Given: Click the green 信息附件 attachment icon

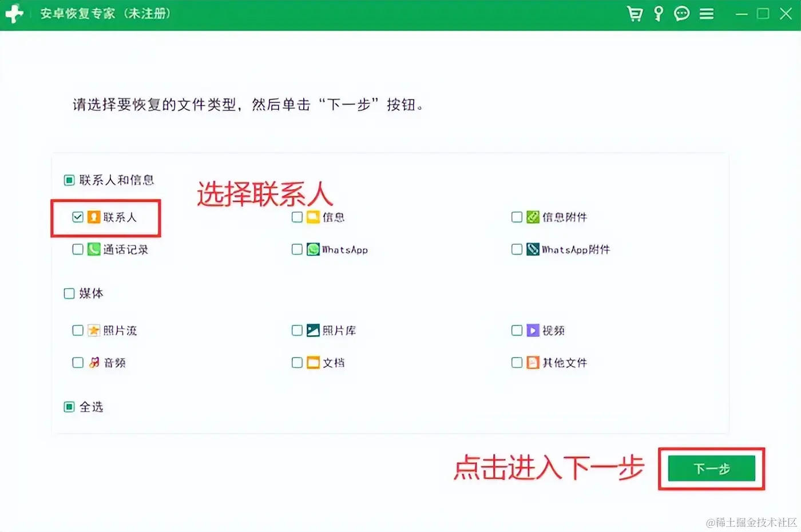Looking at the screenshot, I should pyautogui.click(x=533, y=217).
